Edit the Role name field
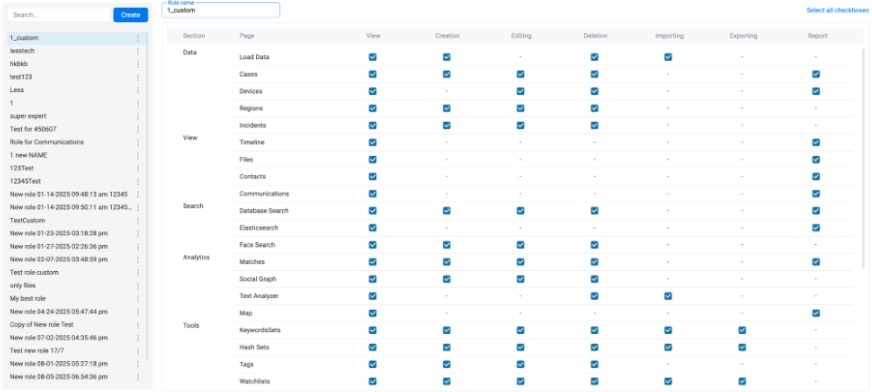This screenshot has height=392, width=872. tap(221, 11)
